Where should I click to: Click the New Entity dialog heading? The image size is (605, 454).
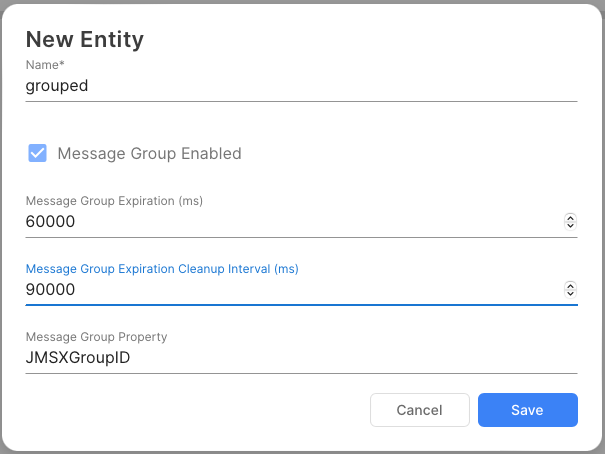[85, 40]
